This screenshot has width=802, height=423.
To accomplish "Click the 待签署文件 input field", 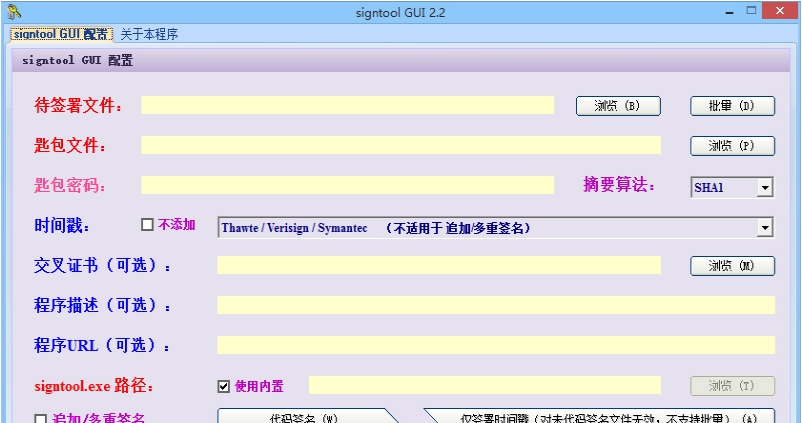I will pos(347,105).
